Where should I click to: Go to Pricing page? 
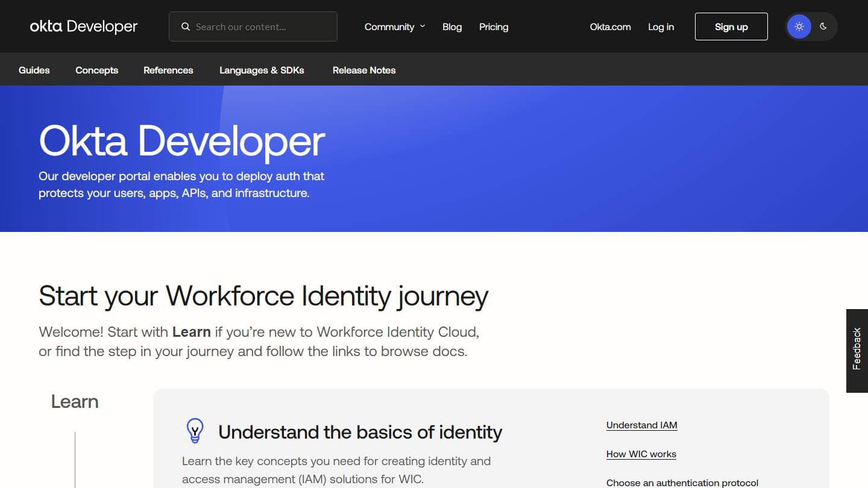click(494, 27)
